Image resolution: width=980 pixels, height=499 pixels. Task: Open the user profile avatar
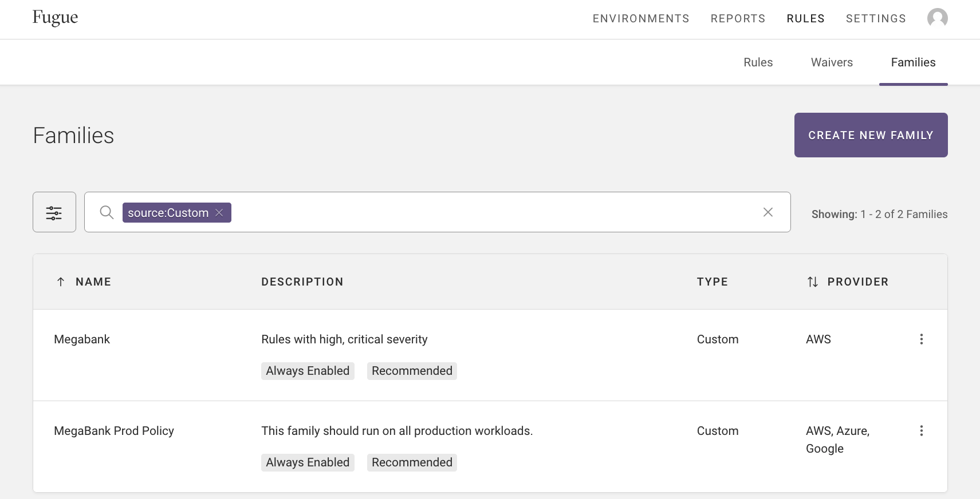937,18
